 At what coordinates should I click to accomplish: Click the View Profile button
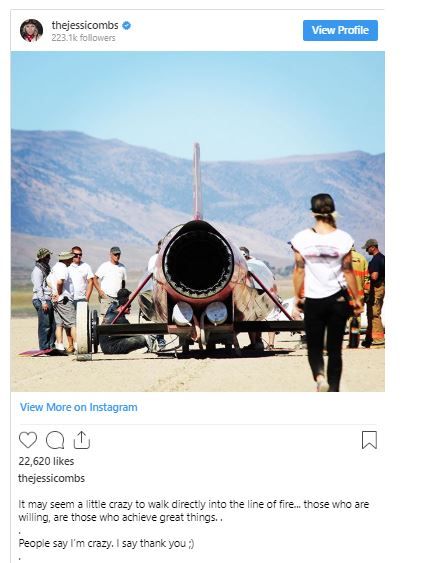coord(340,30)
